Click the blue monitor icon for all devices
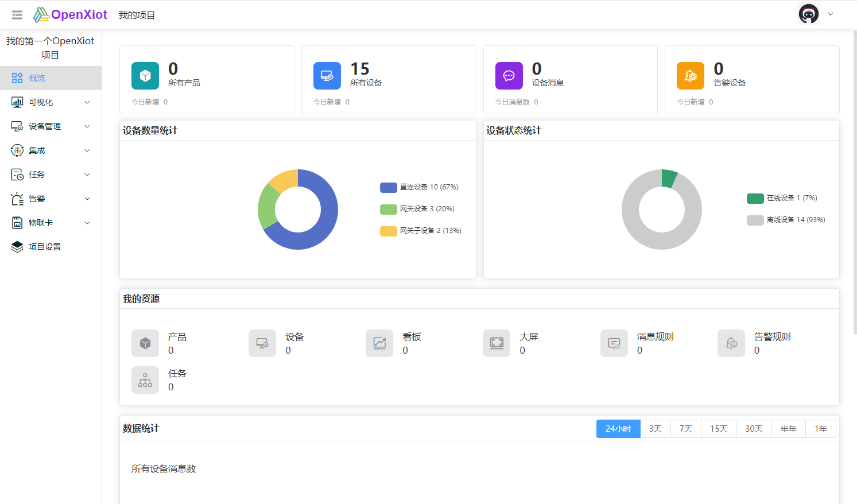 (x=327, y=76)
